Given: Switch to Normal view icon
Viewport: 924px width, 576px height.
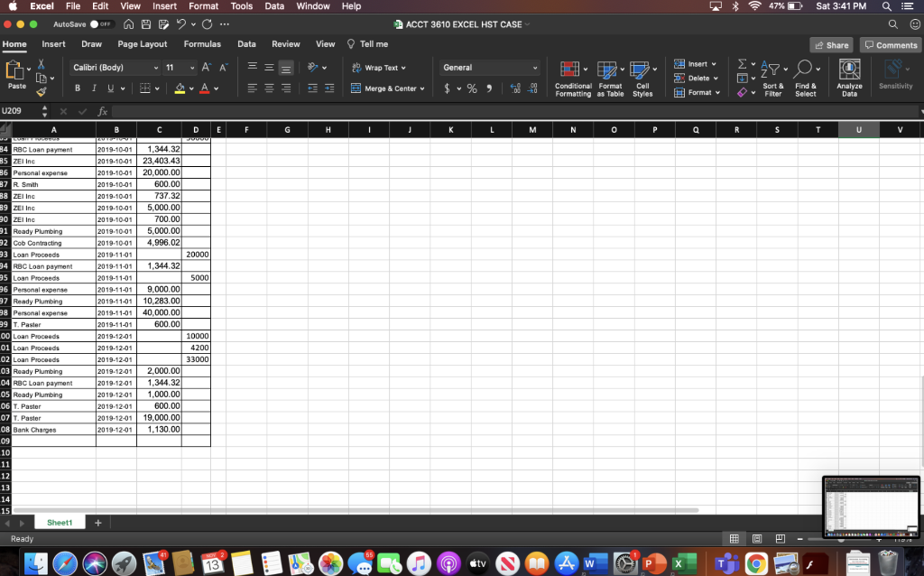Looking at the screenshot, I should (735, 539).
